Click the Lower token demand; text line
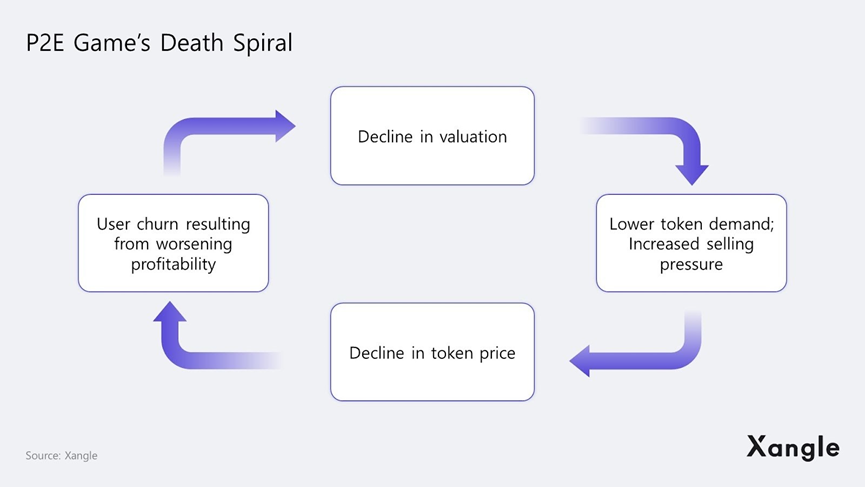This screenshot has width=865, height=487. coord(691,224)
